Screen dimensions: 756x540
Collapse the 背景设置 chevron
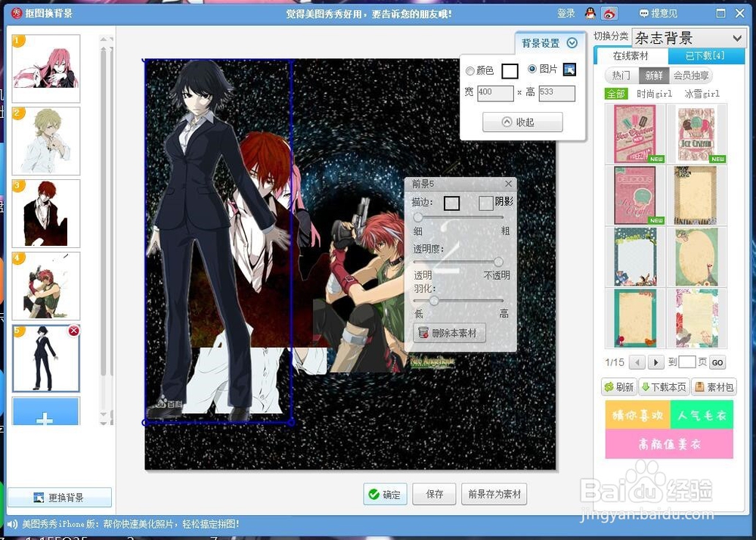click(572, 43)
